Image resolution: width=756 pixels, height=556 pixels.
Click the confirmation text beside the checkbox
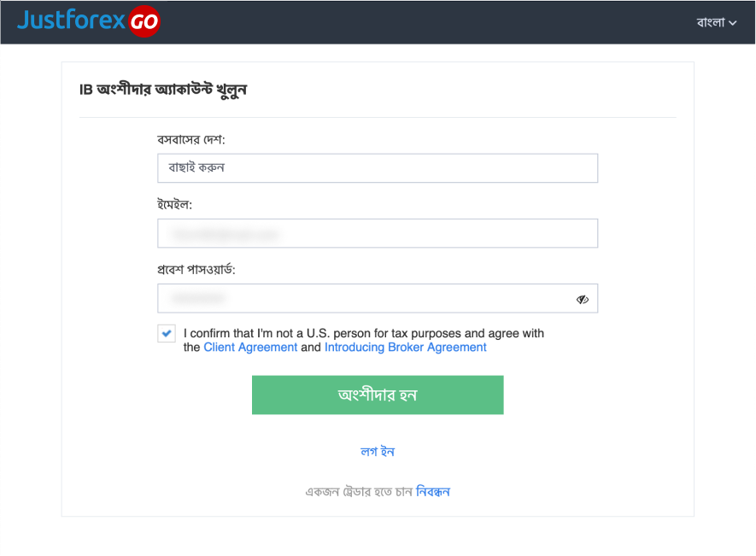click(x=364, y=340)
